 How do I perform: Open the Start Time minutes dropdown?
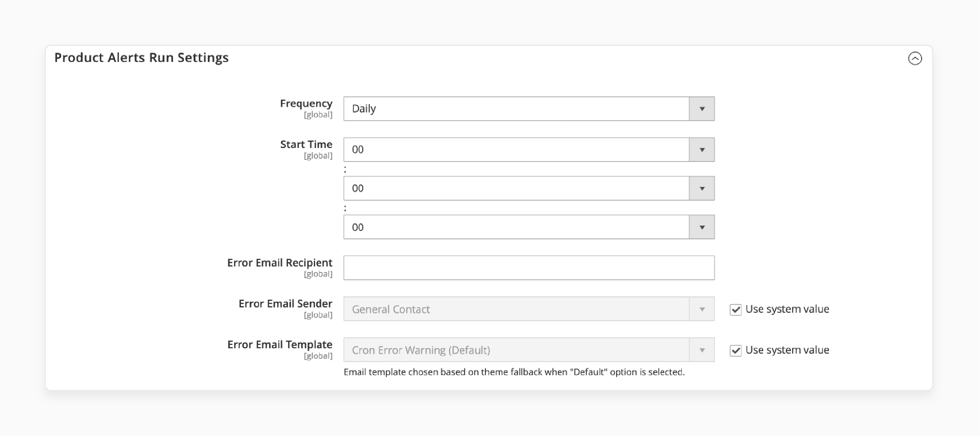(529, 188)
